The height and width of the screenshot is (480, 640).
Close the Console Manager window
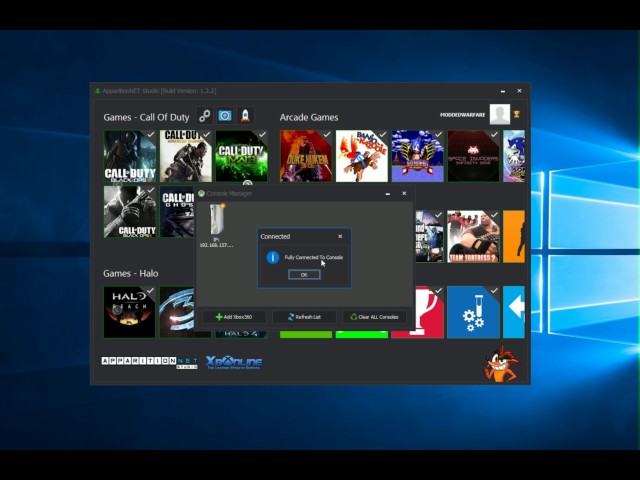point(404,193)
